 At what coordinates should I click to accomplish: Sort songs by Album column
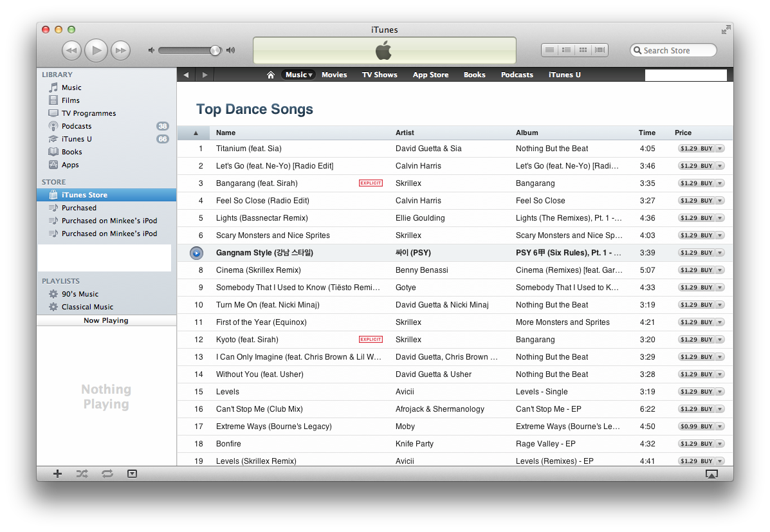(x=527, y=133)
